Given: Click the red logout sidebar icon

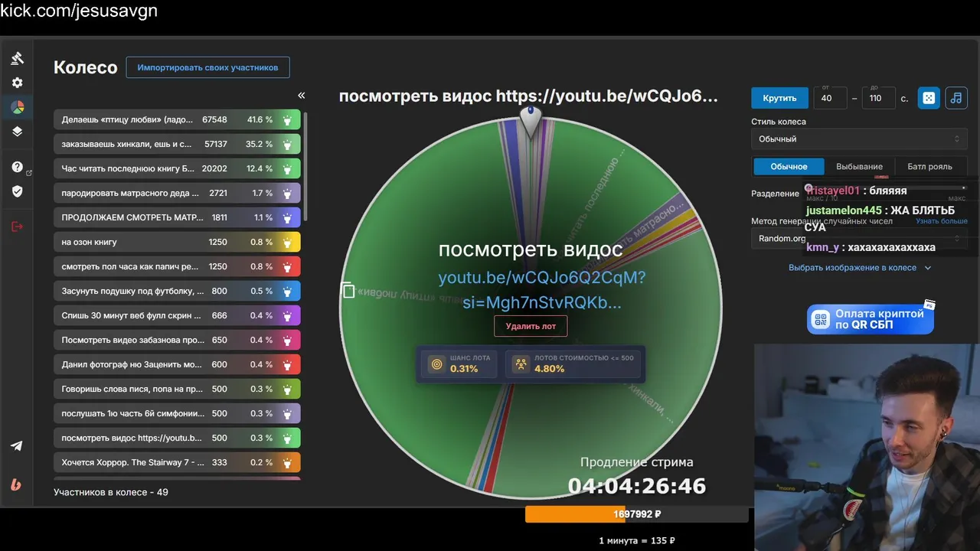Looking at the screenshot, I should pyautogui.click(x=17, y=226).
